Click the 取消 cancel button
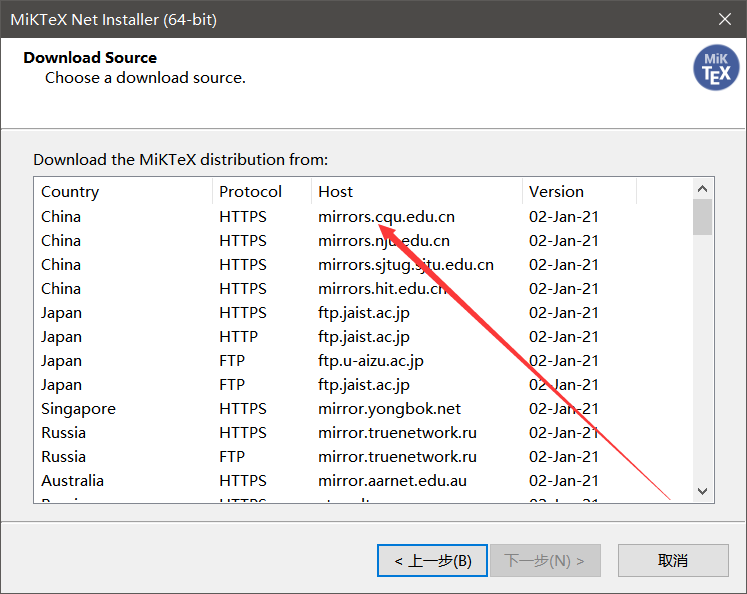The image size is (747, 594). pos(673,561)
